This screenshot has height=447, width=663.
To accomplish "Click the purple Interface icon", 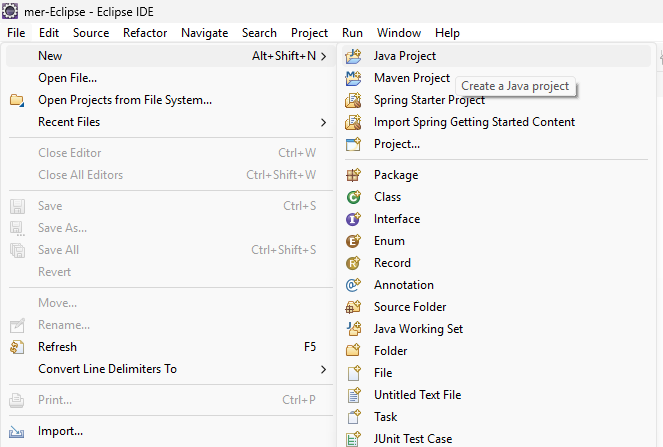I will (353, 219).
